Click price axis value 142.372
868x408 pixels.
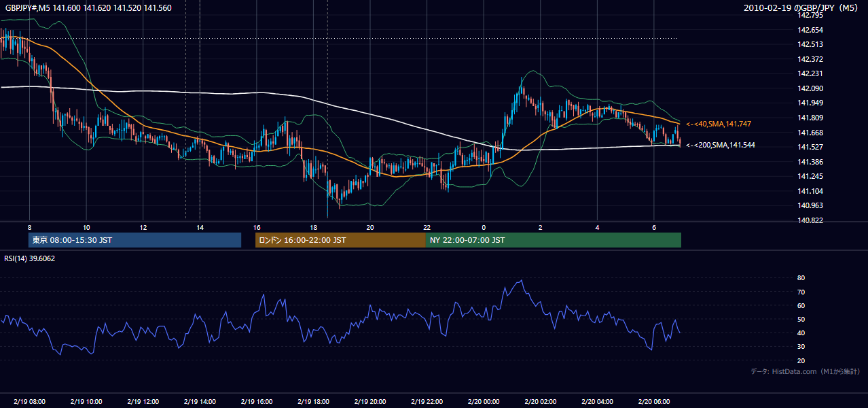pos(810,59)
